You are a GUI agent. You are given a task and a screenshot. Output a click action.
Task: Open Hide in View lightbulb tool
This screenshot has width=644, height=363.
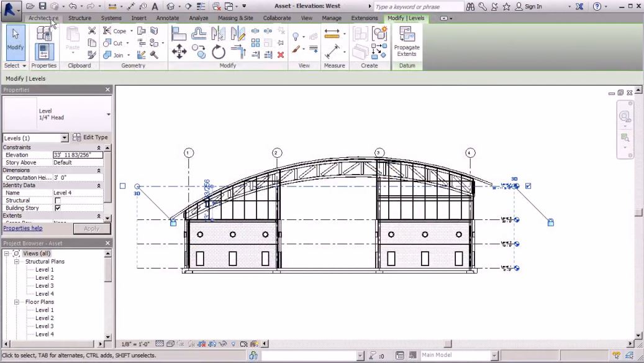pyautogui.click(x=296, y=37)
